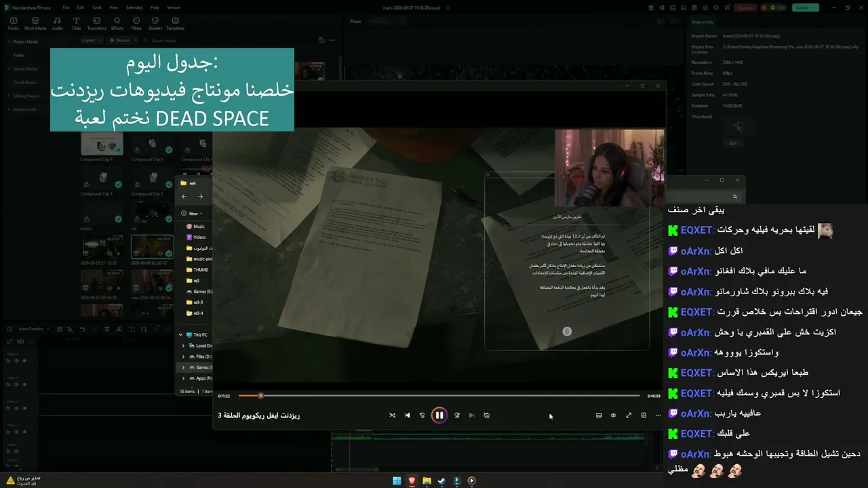Open the Transitions panel
Viewport: 868px width, 488px height.
97,24
